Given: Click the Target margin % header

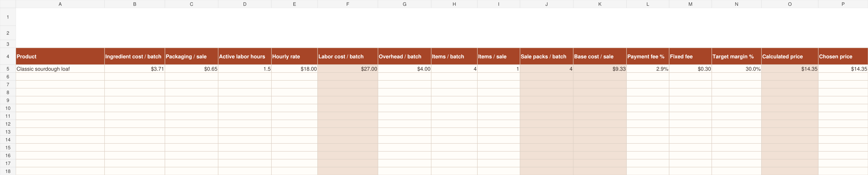Looking at the screenshot, I should coord(736,56).
